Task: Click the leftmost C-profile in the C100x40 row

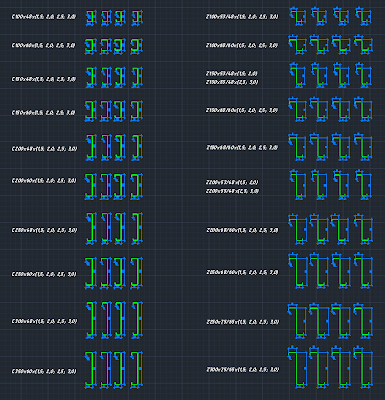Action: click(91, 18)
